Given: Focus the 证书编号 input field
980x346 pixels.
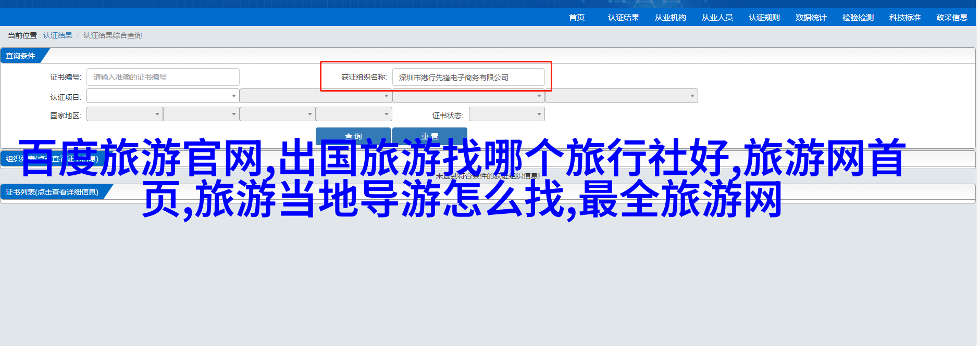Looking at the screenshot, I should tap(163, 77).
